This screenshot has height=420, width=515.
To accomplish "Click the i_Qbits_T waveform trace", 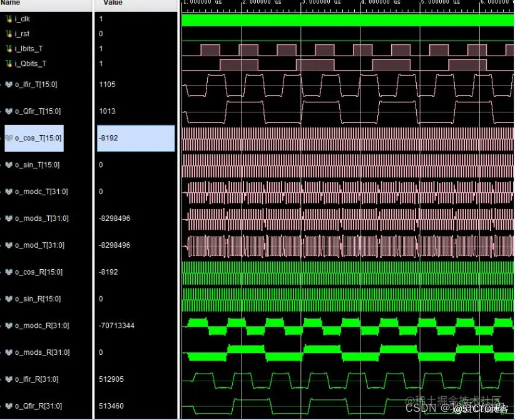I will pos(347,64).
